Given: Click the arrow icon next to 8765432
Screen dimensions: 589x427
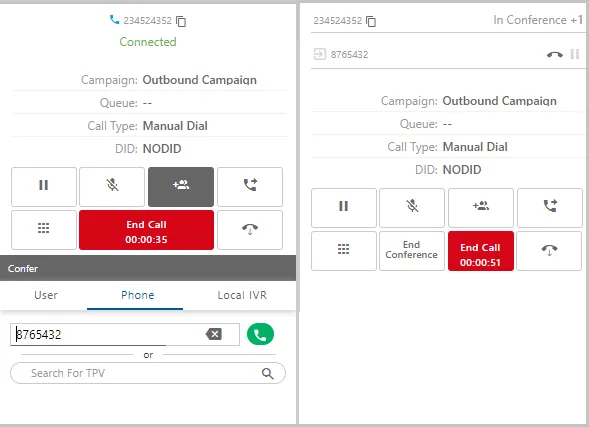Looking at the screenshot, I should [319, 54].
